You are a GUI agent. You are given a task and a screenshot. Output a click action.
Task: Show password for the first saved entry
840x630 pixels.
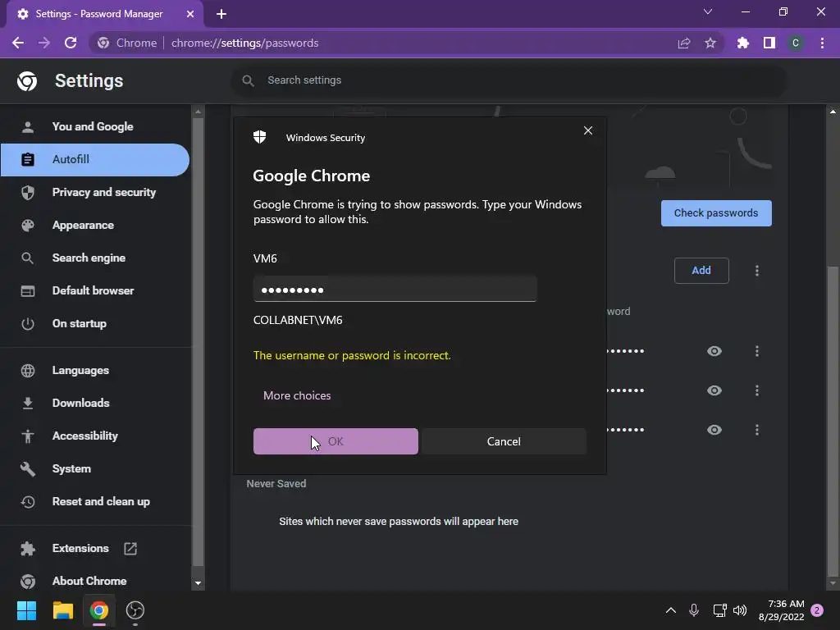714,351
